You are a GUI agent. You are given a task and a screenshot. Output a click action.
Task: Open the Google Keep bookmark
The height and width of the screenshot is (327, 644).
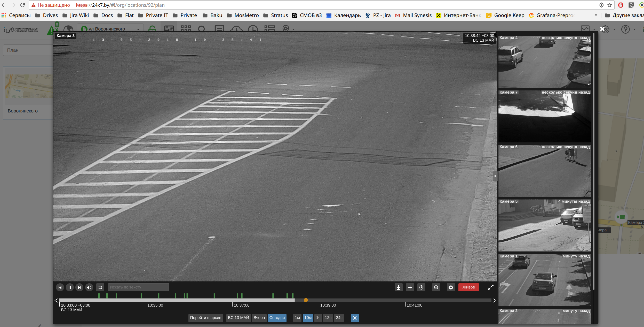click(505, 15)
